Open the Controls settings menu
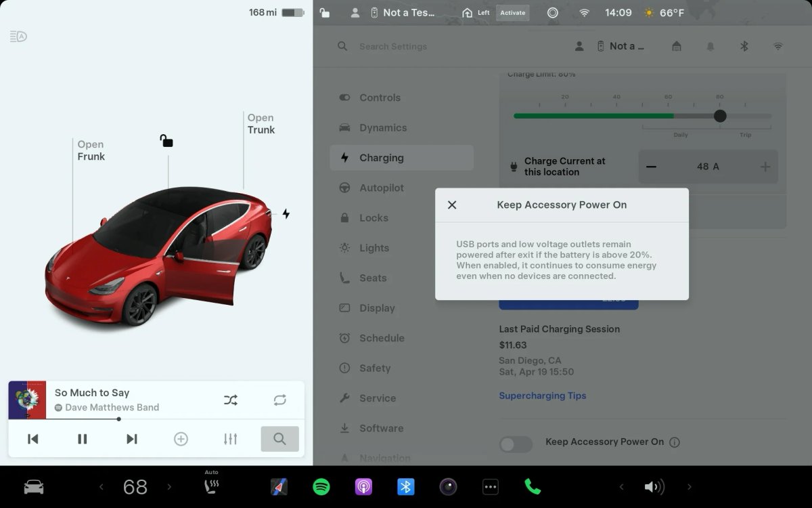 click(402, 98)
